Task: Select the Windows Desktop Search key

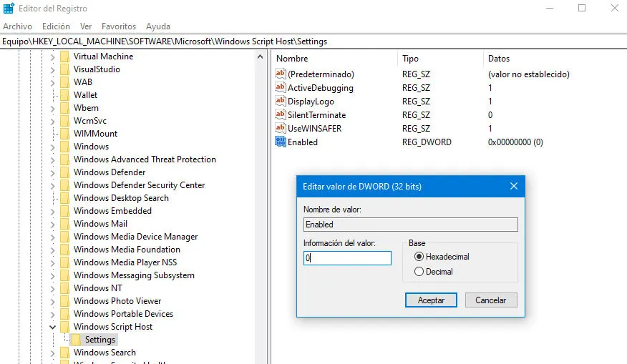Action: pyautogui.click(x=121, y=198)
